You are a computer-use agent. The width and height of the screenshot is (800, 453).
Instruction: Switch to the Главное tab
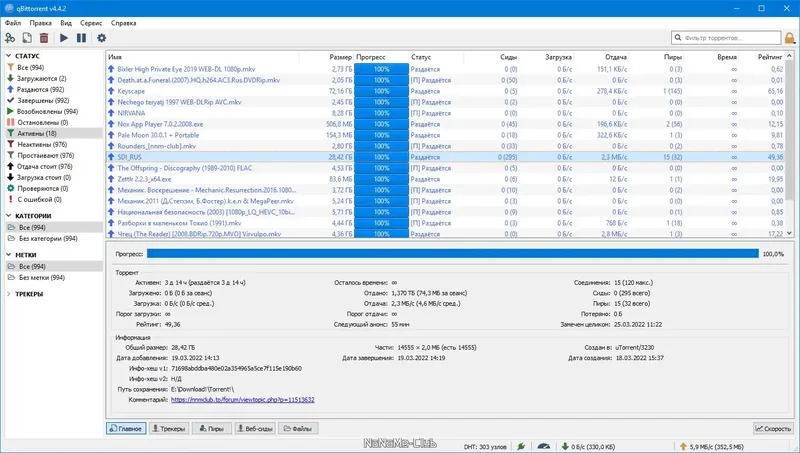tap(126, 429)
